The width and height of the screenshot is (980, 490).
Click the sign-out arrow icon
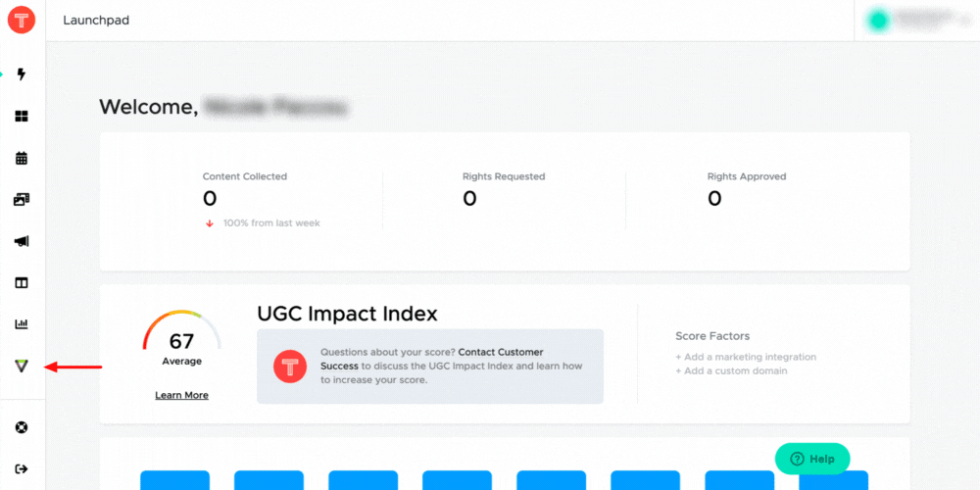tap(22, 468)
